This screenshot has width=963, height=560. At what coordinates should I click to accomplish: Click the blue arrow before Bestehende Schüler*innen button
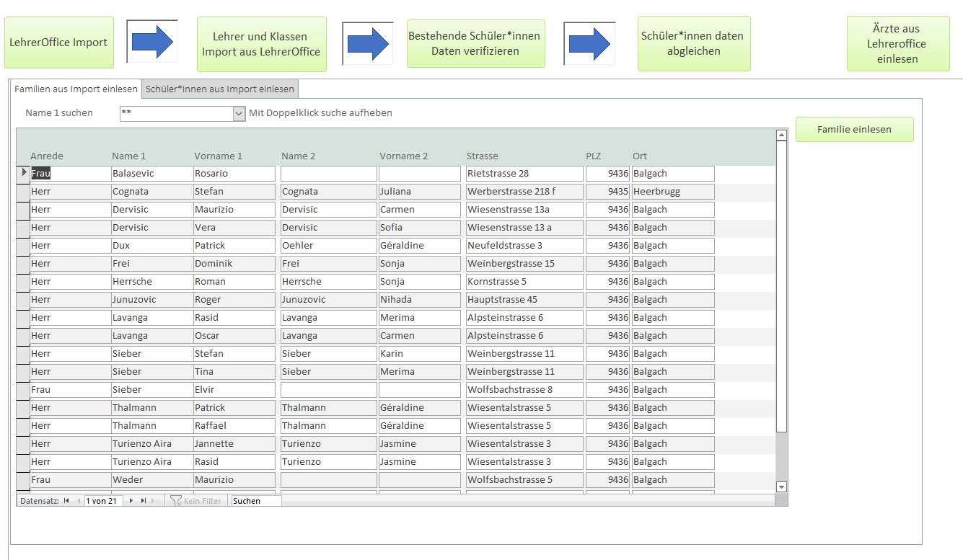[368, 43]
